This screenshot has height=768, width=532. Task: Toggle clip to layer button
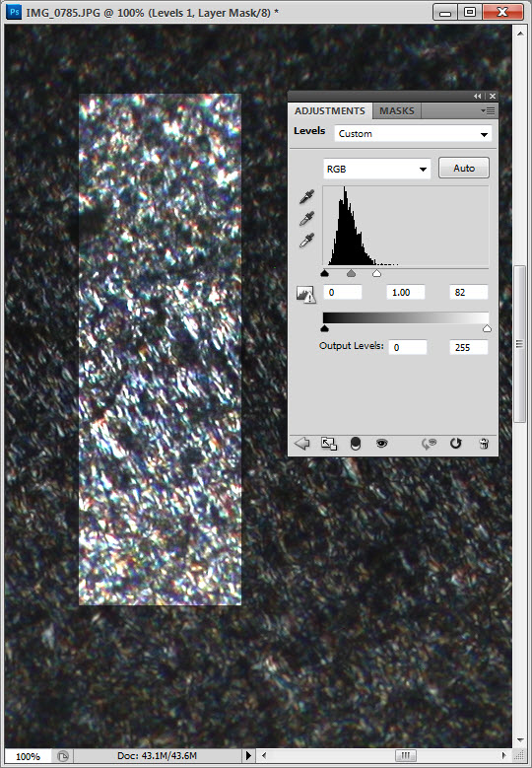click(356, 444)
